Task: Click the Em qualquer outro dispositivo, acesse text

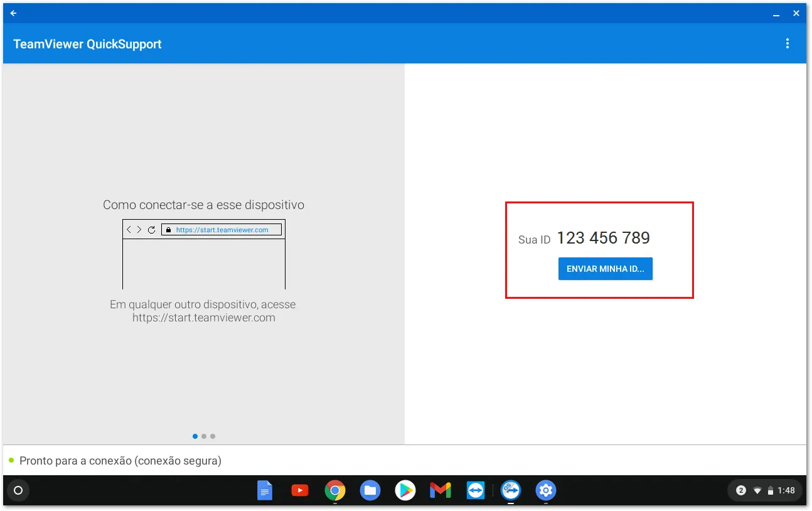Action: pos(203,304)
